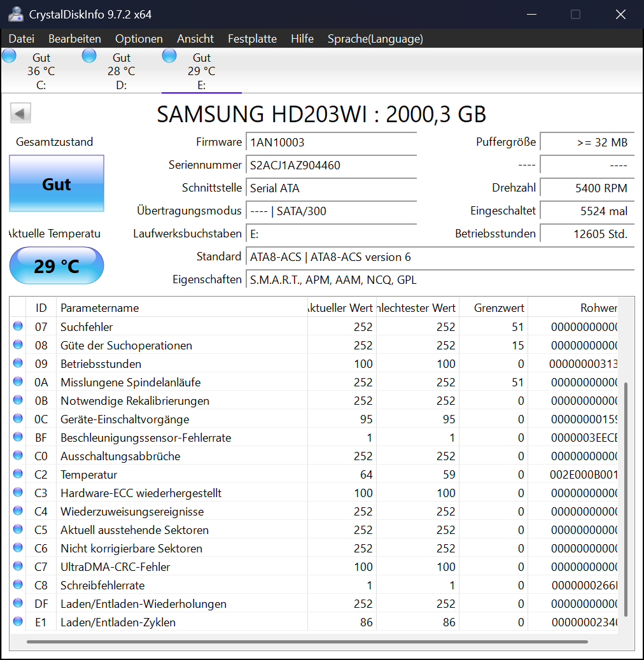Viewport: 644px width, 660px height.
Task: Click the CrystalDiskInfo app icon in title bar
Action: point(15,14)
